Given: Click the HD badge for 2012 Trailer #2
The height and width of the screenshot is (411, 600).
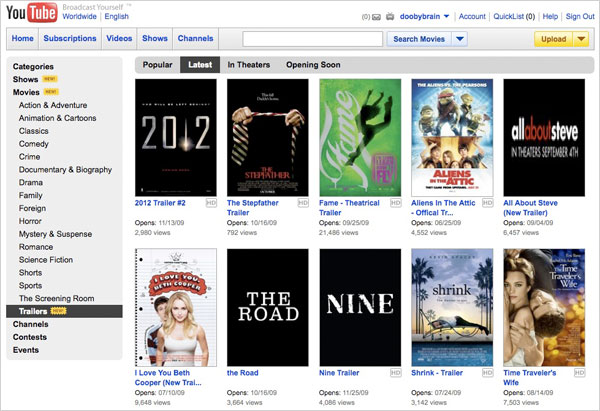Looking at the screenshot, I should tap(211, 203).
